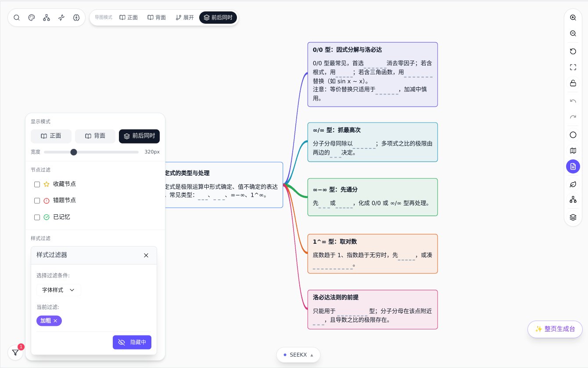Select the 洛必达法则的前提 node
The height and width of the screenshot is (368, 588).
(373, 310)
